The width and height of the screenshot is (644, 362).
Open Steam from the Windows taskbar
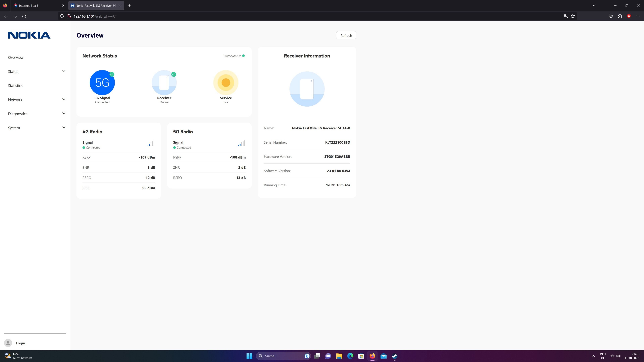click(394, 356)
